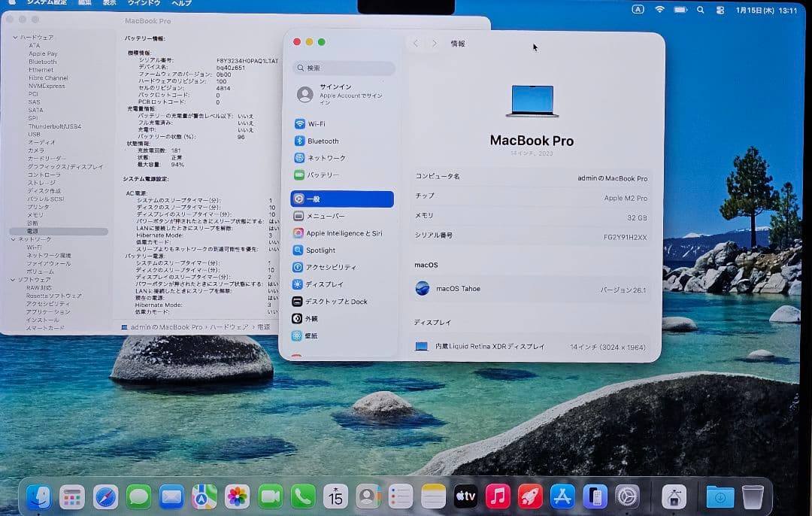Select ディスプレイ in the settings sidebar

(325, 284)
